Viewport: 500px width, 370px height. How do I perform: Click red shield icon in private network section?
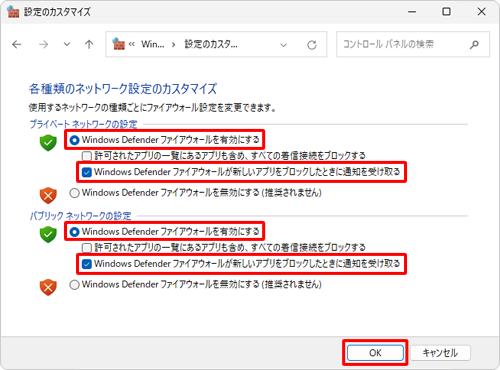coord(48,196)
